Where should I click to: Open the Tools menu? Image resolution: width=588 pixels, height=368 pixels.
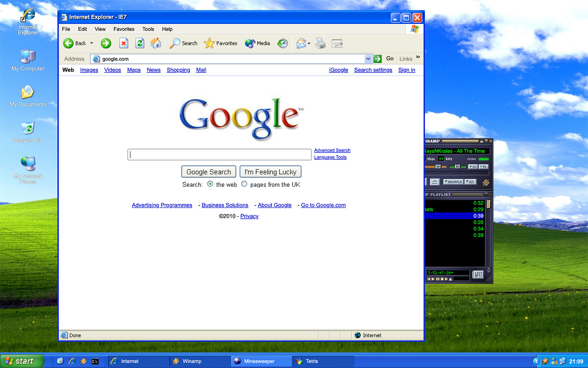148,29
